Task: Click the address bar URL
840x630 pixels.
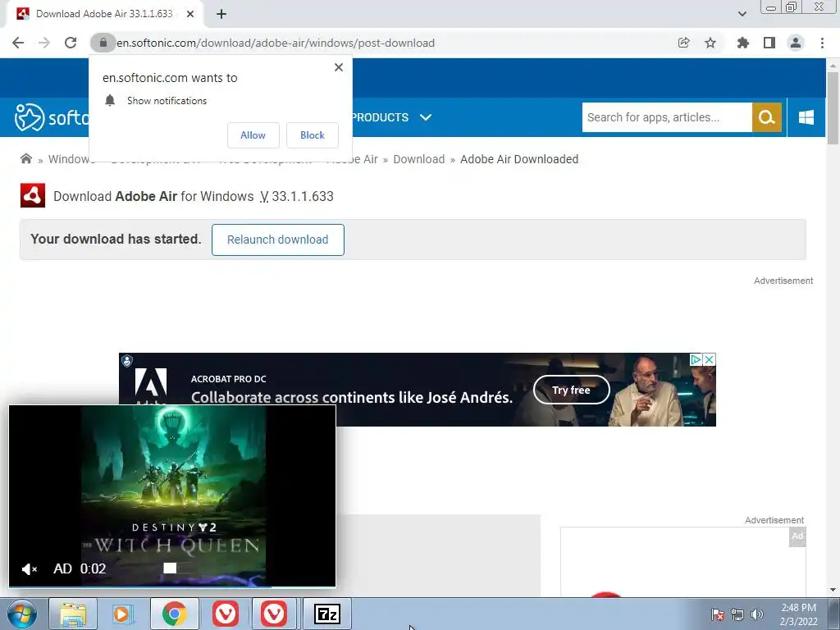Action: 276,43
